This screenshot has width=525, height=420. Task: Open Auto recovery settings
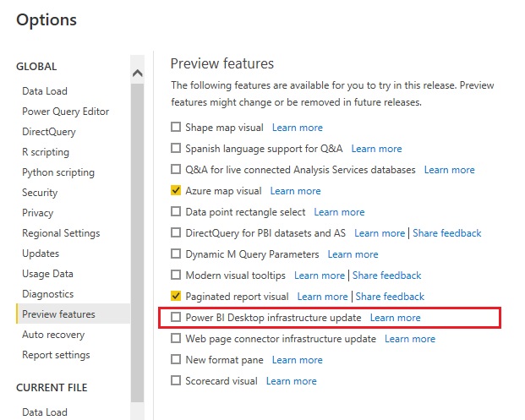click(x=53, y=335)
